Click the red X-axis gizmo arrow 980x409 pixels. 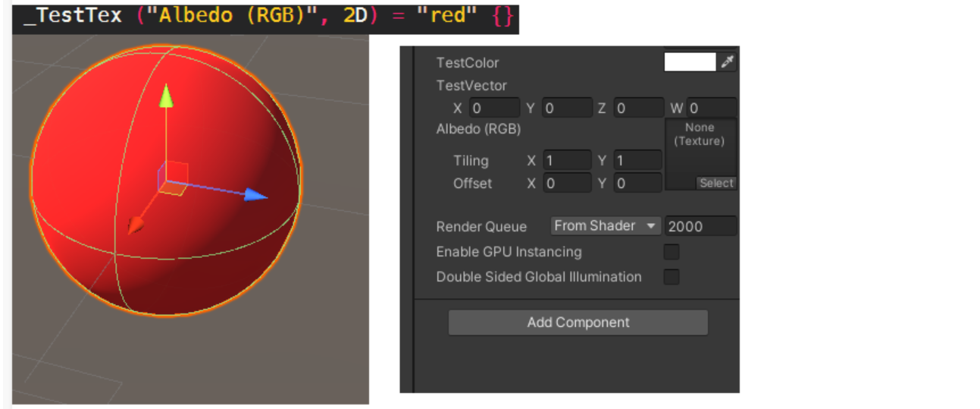(136, 225)
